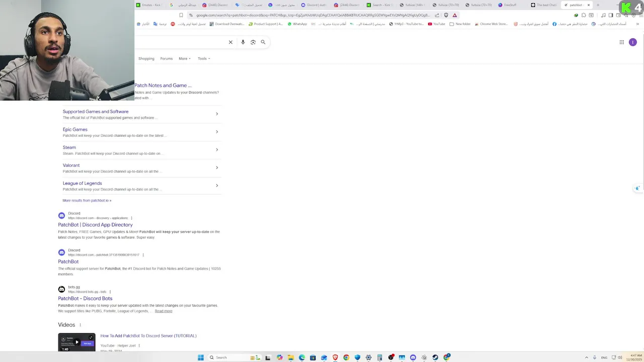Open the Steam sitelink
Screen dimensions: 644x362
coord(69,147)
